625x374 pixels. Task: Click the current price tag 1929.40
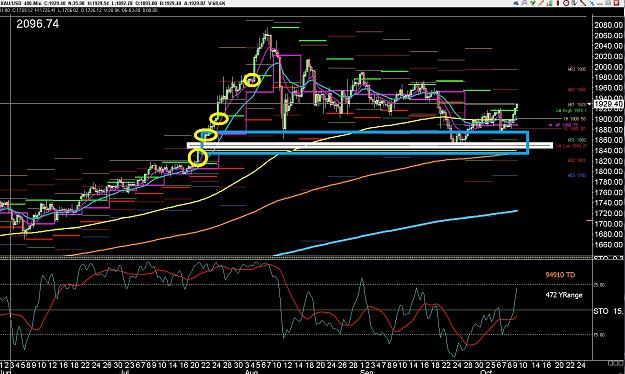[x=608, y=104]
